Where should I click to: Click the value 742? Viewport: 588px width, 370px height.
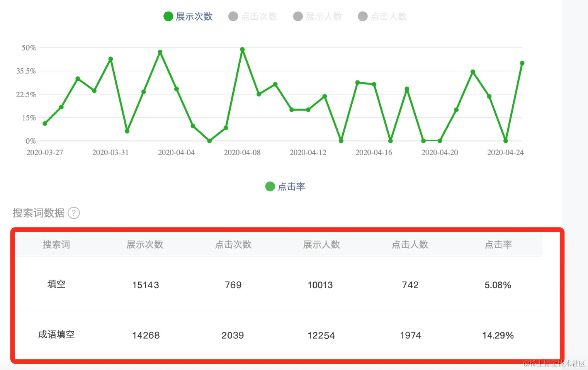[x=410, y=285]
